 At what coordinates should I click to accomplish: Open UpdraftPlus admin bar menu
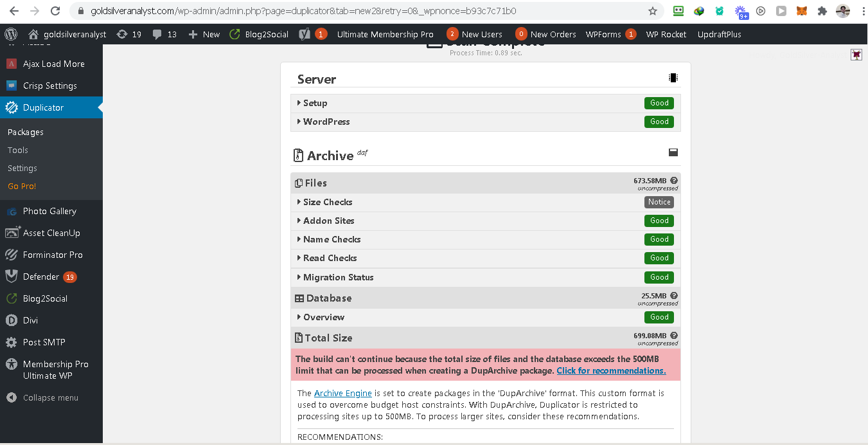point(719,34)
